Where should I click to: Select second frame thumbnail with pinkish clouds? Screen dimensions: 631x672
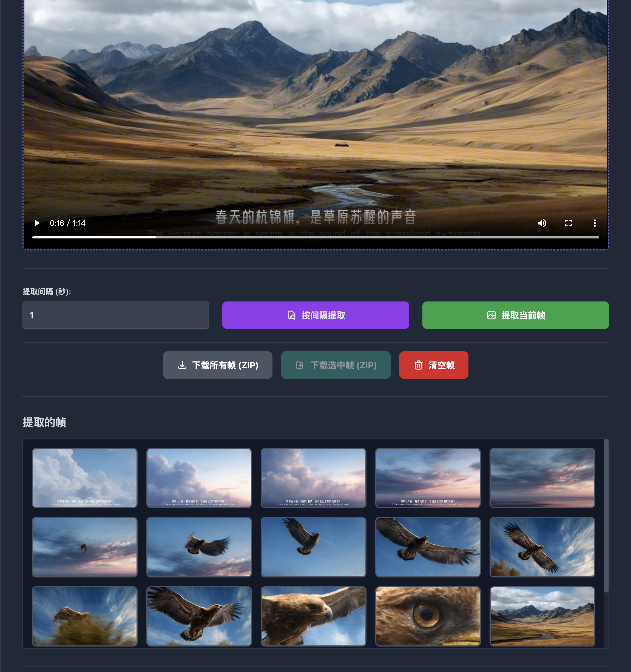(x=199, y=478)
